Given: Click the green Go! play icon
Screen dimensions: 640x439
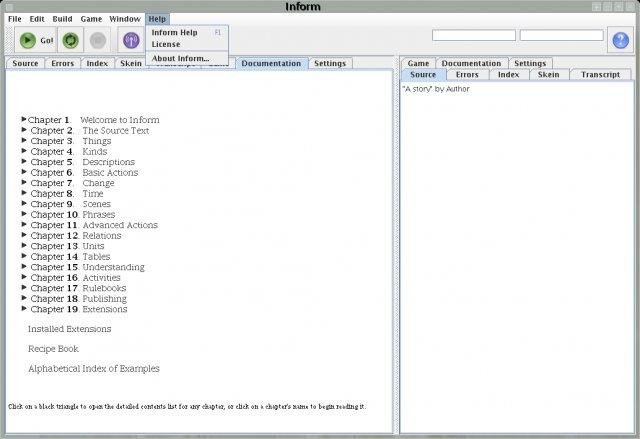Looking at the screenshot, I should point(28,40).
